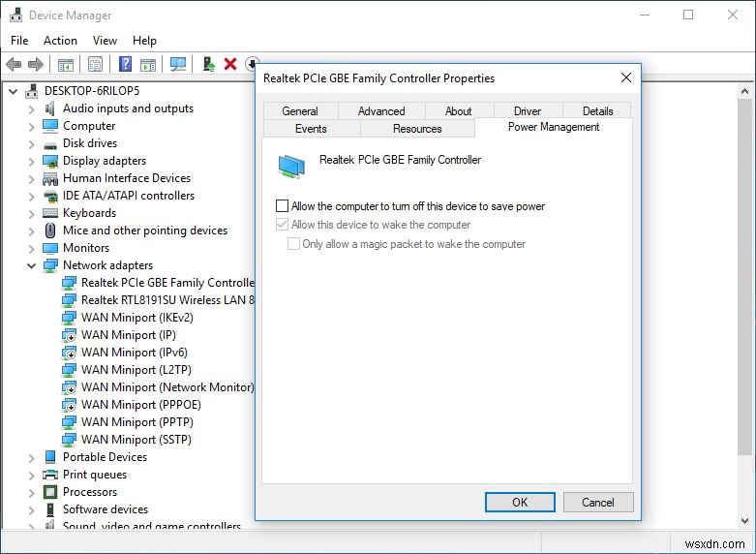Click the Monitors icon
The image size is (756, 554).
50,248
